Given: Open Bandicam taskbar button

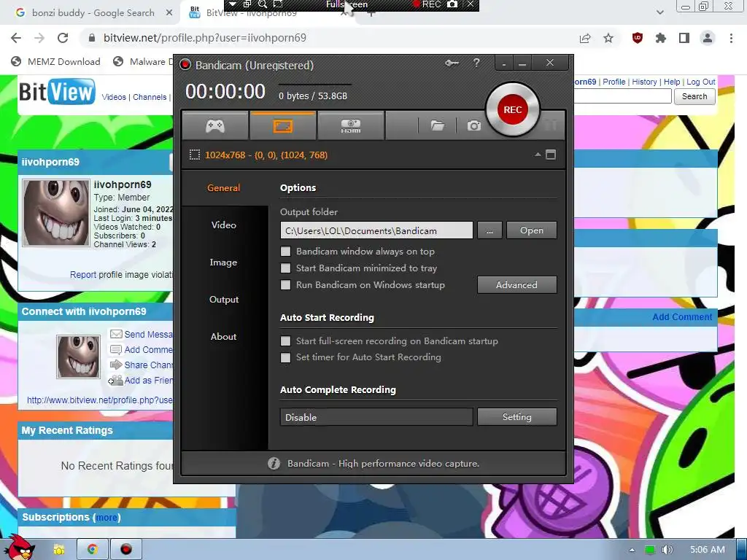Looking at the screenshot, I should 125,550.
